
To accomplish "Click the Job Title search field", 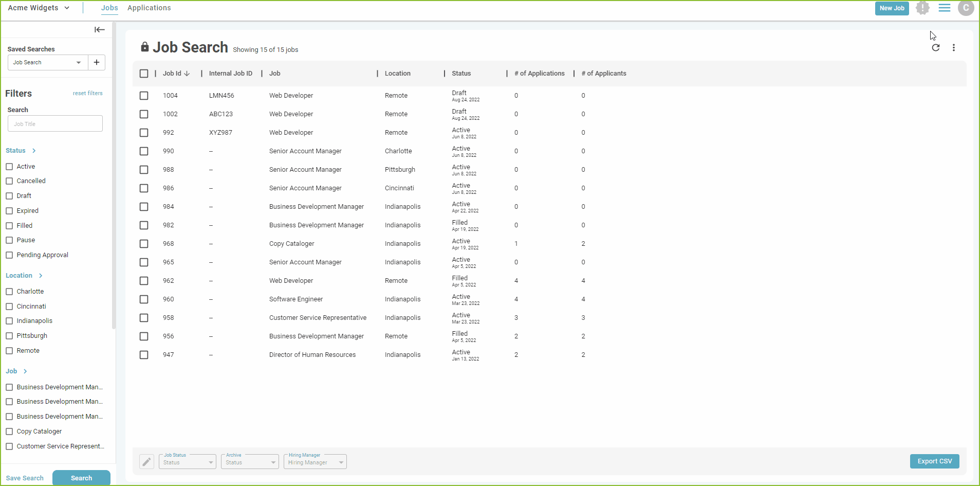I will click(55, 123).
